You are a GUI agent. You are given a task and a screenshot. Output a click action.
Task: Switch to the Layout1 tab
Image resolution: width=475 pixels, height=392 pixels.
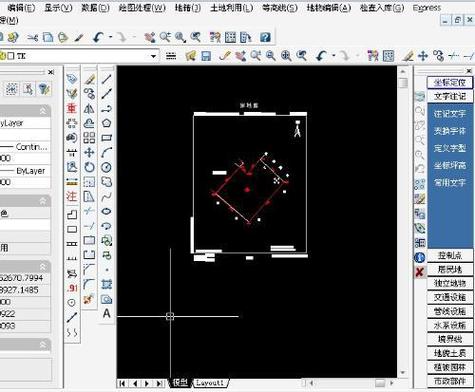coord(210,383)
